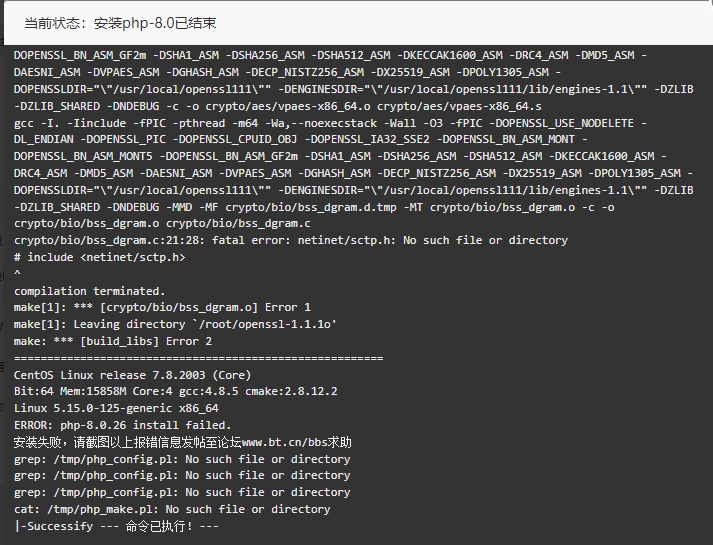Click the "gcc -I. -Iinclude -fPIC" command line
The image size is (713, 545).
[x=330, y=123]
